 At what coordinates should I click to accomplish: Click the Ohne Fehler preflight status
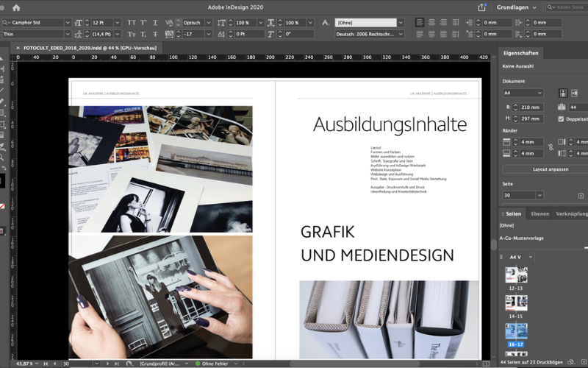215,364
